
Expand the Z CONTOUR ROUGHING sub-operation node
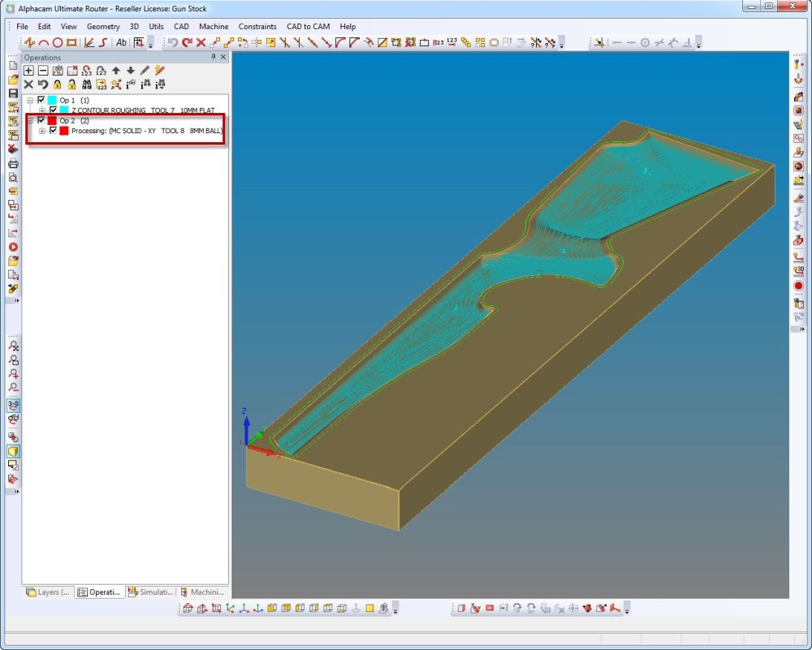coord(42,110)
